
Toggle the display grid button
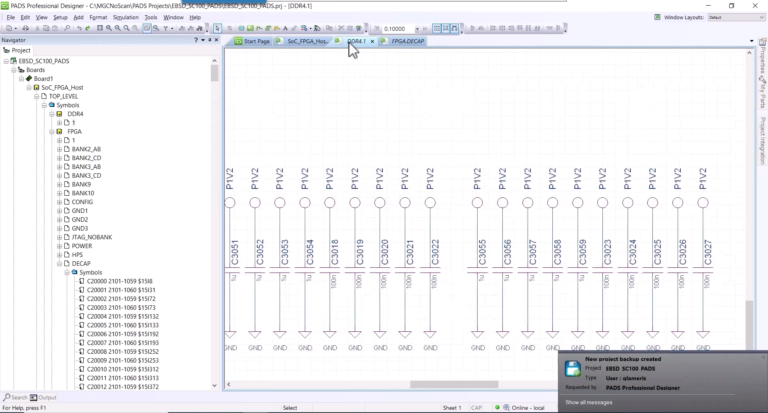[437, 28]
